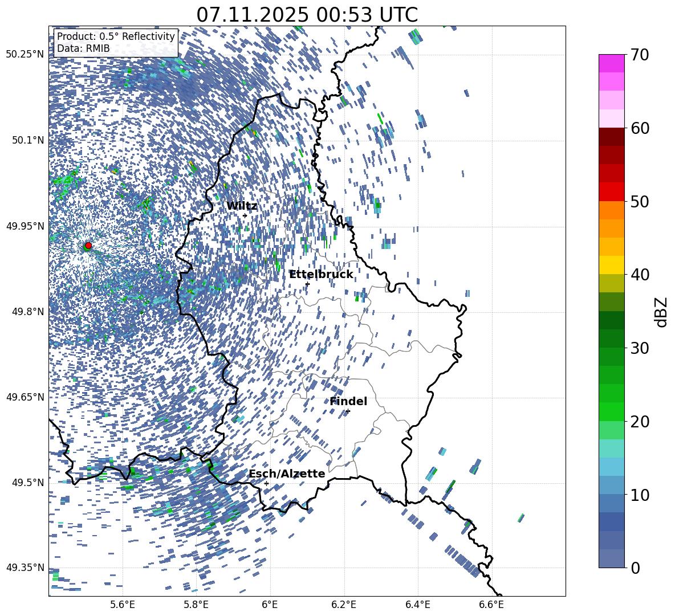Click the Esch/Alzette city label
This screenshot has height=616, width=675.
[287, 474]
